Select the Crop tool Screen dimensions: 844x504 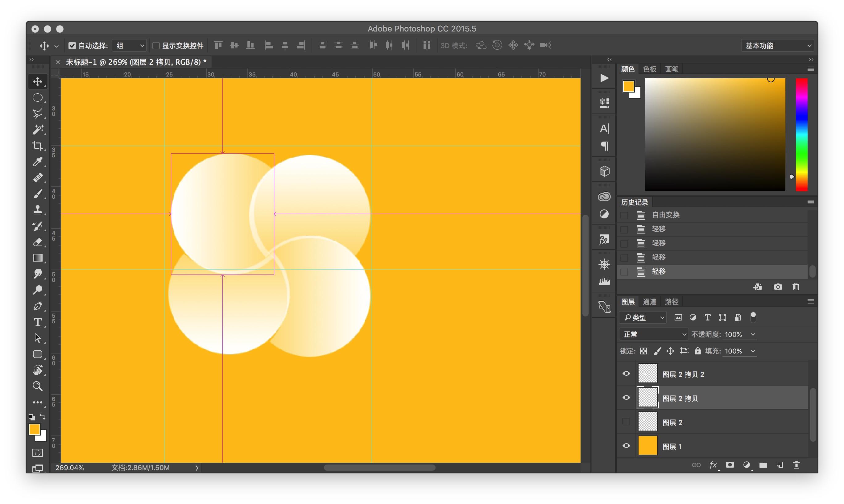37,146
